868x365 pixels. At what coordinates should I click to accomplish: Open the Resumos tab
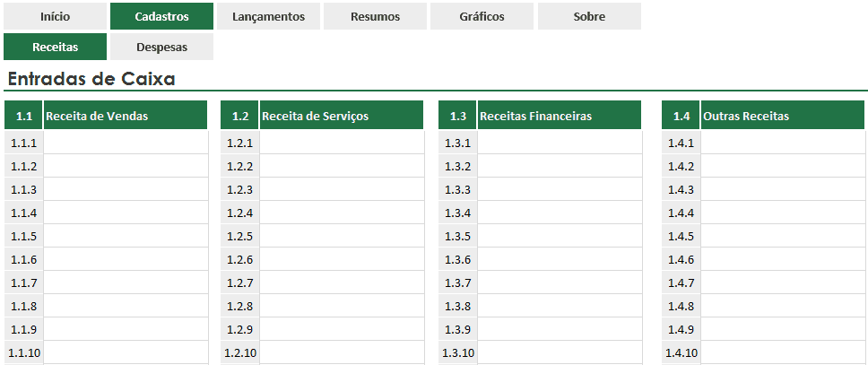point(376,16)
